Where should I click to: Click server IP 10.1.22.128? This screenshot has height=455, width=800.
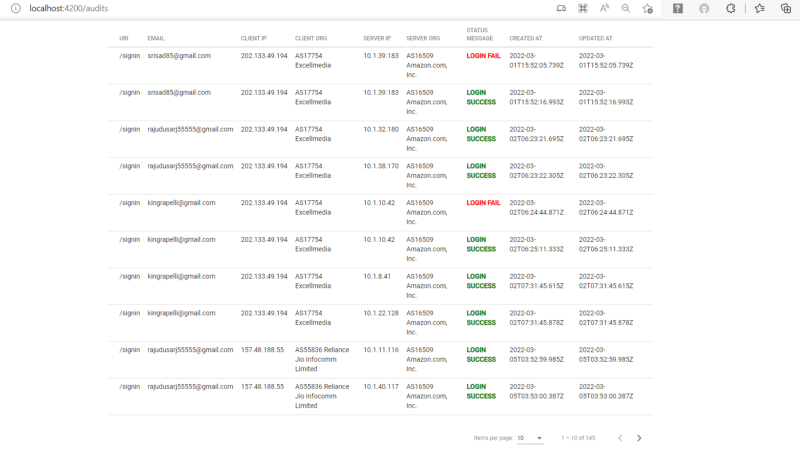click(x=381, y=313)
